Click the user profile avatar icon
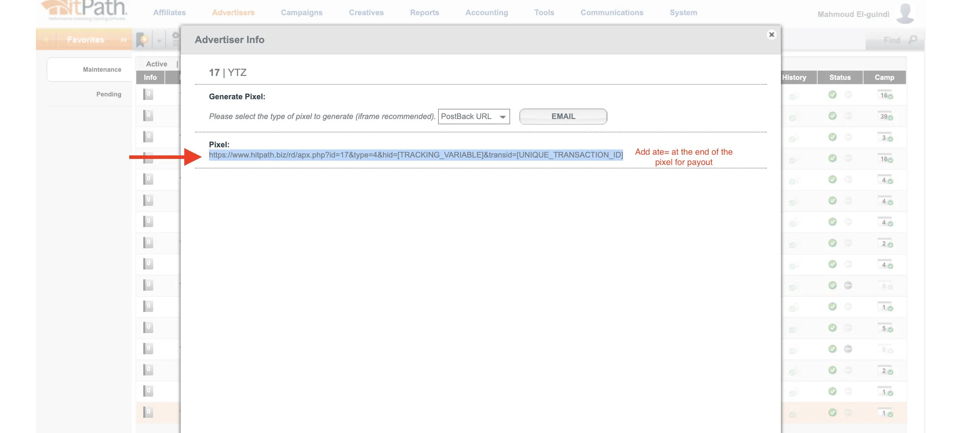980x433 pixels. pyautogui.click(x=905, y=14)
